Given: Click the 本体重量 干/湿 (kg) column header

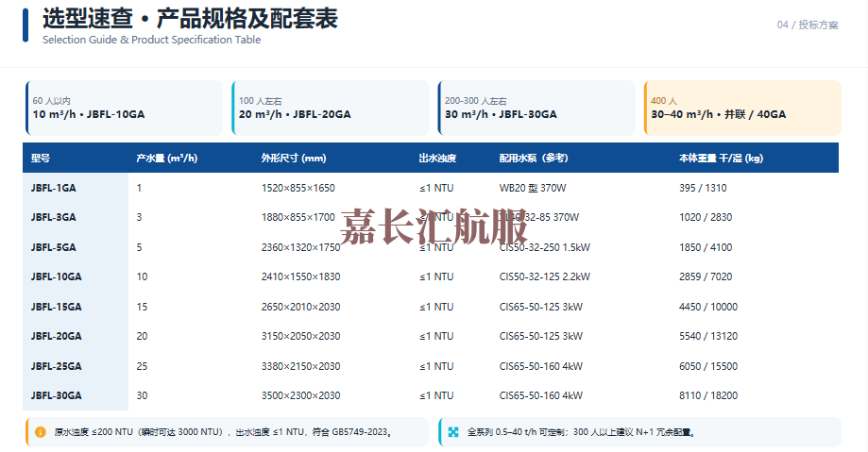Looking at the screenshot, I should pos(721,159).
